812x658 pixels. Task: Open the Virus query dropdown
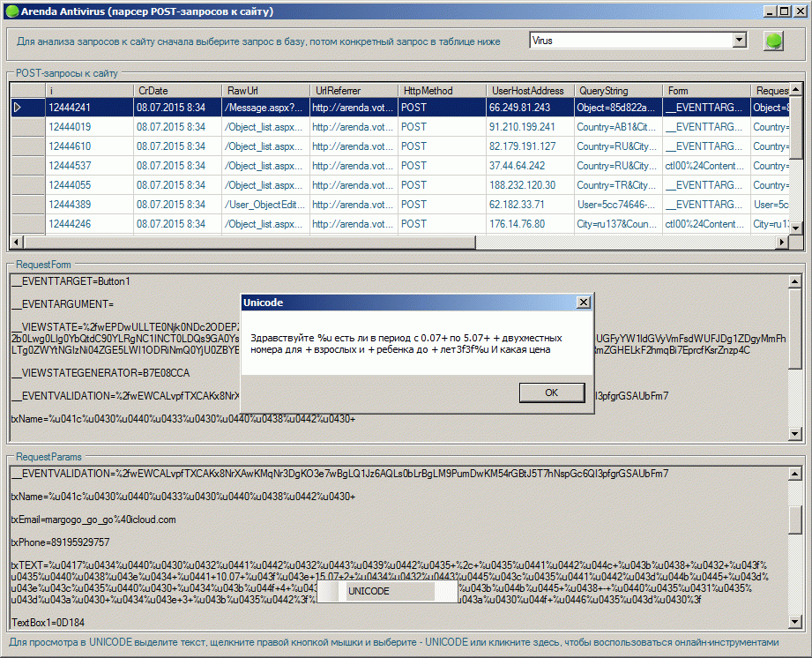pos(740,40)
